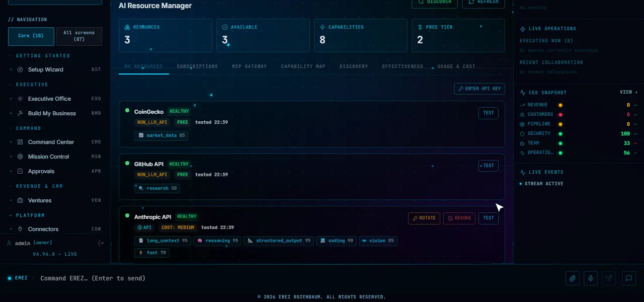The image size is (644, 302).
Task: Click the Connectors plug icon
Action: point(20,229)
